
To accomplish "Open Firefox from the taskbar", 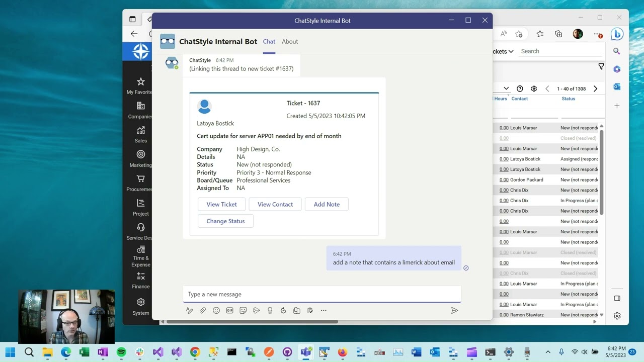I will point(342,352).
